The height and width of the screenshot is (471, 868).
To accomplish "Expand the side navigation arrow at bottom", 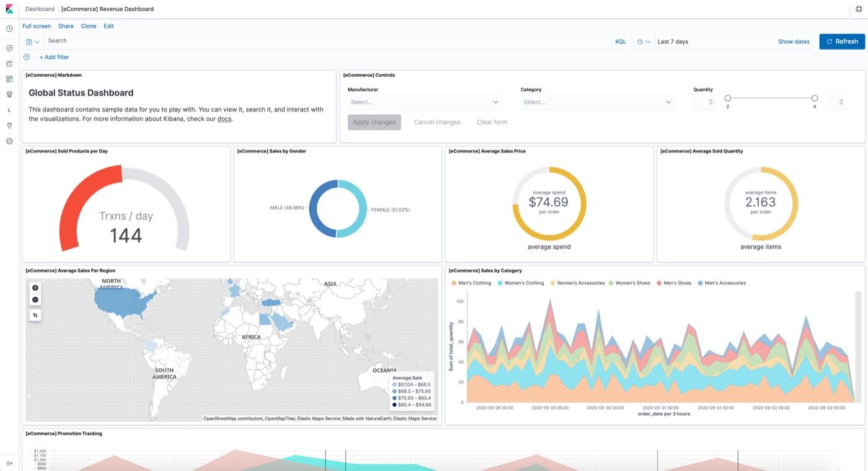I will (x=9, y=463).
